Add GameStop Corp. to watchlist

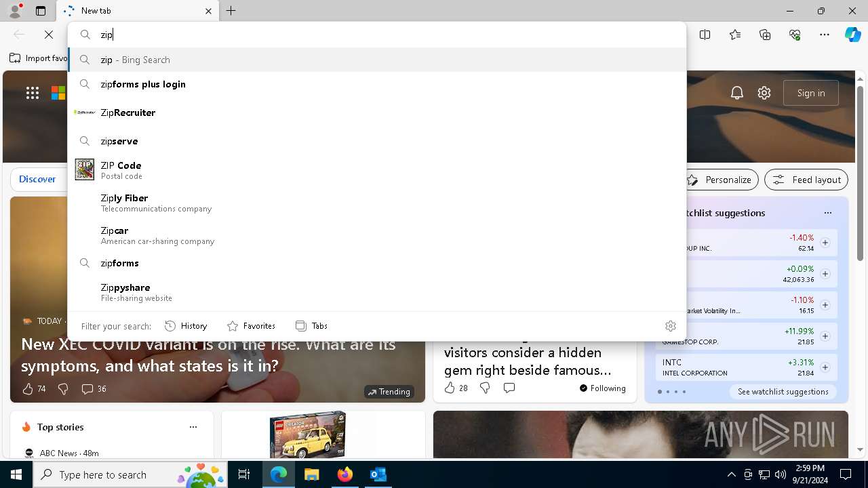click(x=825, y=336)
